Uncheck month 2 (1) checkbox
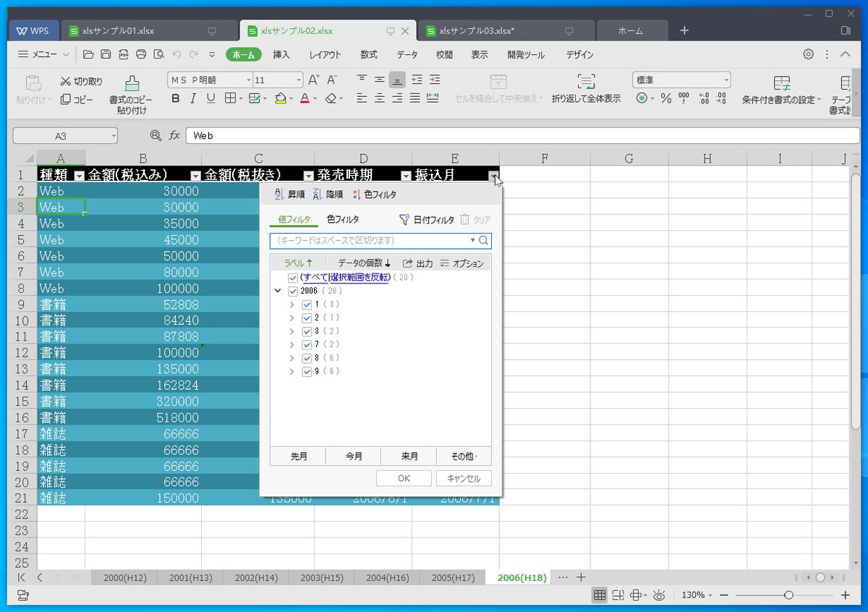The height and width of the screenshot is (612, 868). coord(307,318)
